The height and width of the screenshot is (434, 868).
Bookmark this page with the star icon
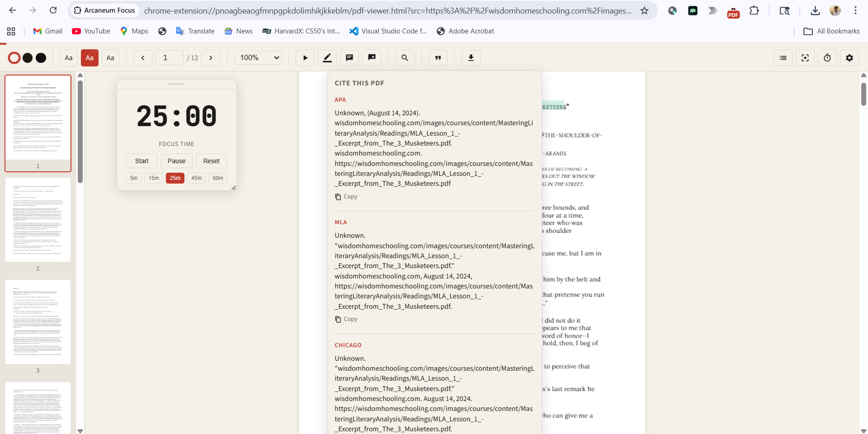[x=645, y=10]
